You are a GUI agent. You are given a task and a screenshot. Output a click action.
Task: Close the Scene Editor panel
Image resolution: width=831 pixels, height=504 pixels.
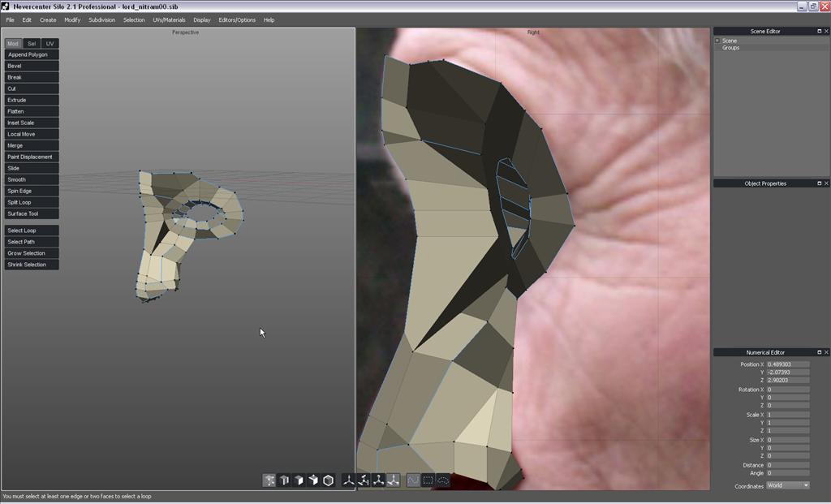click(826, 32)
